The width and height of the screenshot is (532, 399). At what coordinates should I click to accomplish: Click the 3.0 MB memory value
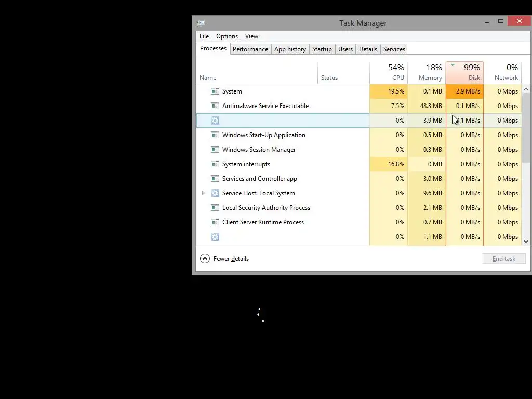point(433,179)
